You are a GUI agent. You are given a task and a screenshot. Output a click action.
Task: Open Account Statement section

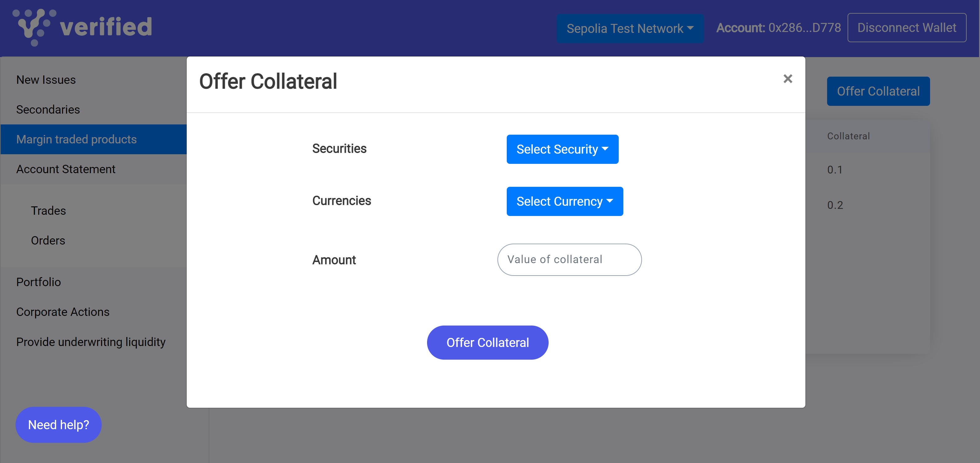coord(66,169)
